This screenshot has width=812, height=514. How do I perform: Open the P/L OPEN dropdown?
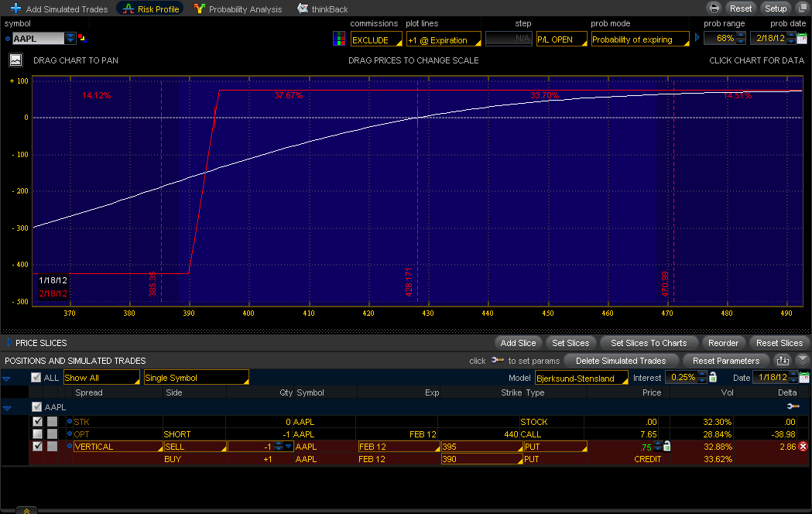pos(562,39)
